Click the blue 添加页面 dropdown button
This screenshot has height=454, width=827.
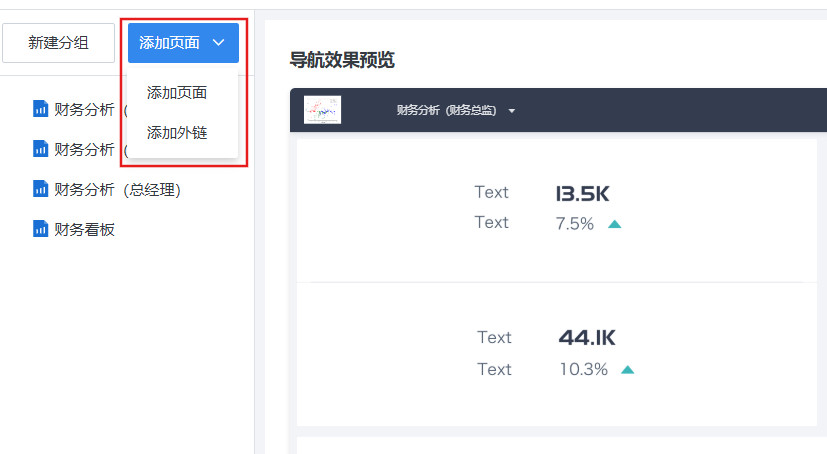coord(172,43)
